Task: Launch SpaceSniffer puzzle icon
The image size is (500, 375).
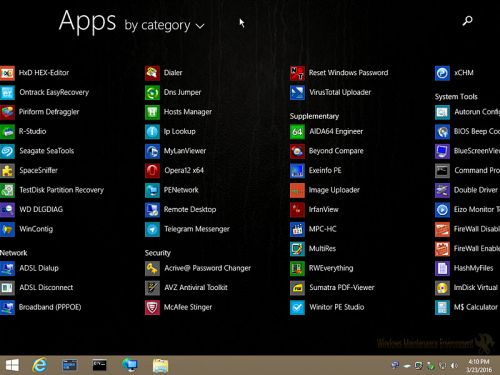Action: tap(7, 171)
